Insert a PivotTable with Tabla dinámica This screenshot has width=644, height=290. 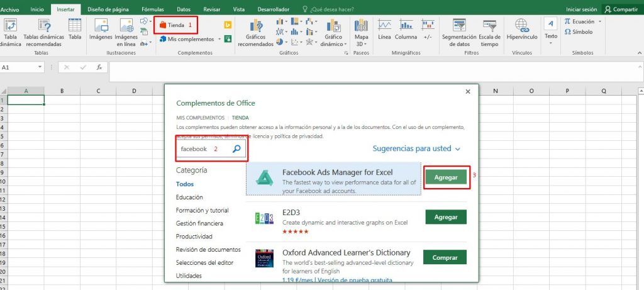[10, 33]
